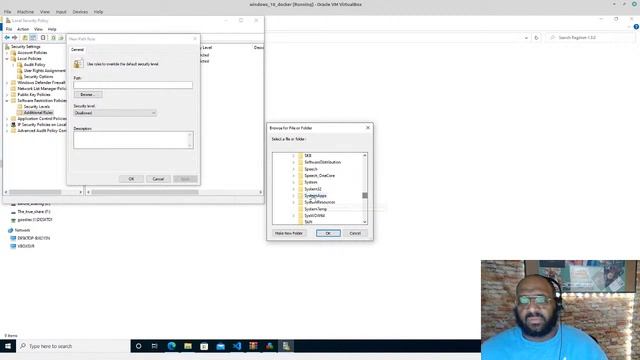Click Local Security Policy taskbar icon
This screenshot has height=360, width=640.
[286, 346]
